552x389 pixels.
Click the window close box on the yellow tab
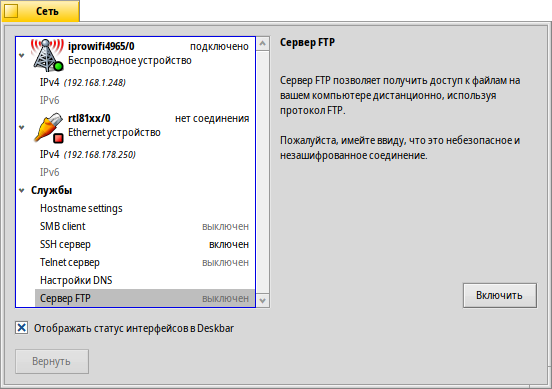[x=11, y=11]
